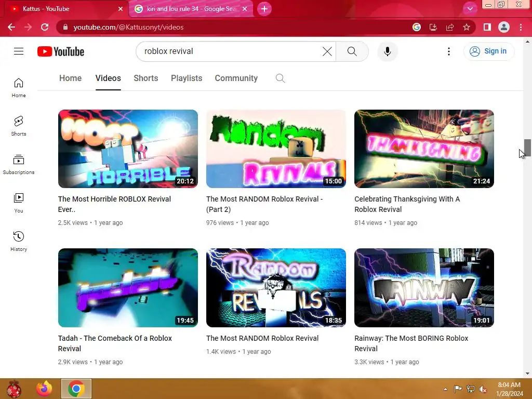Open the Action Center flag icon

pyautogui.click(x=458, y=389)
